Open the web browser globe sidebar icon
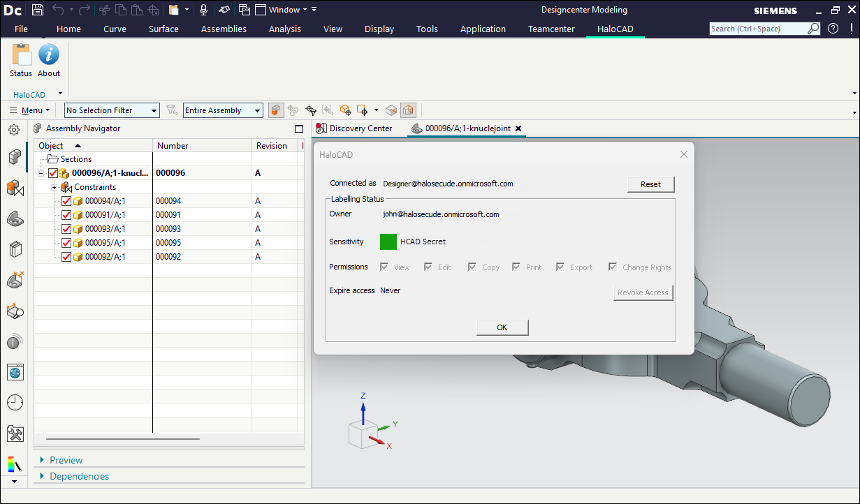The width and height of the screenshot is (860, 504). coord(15,372)
